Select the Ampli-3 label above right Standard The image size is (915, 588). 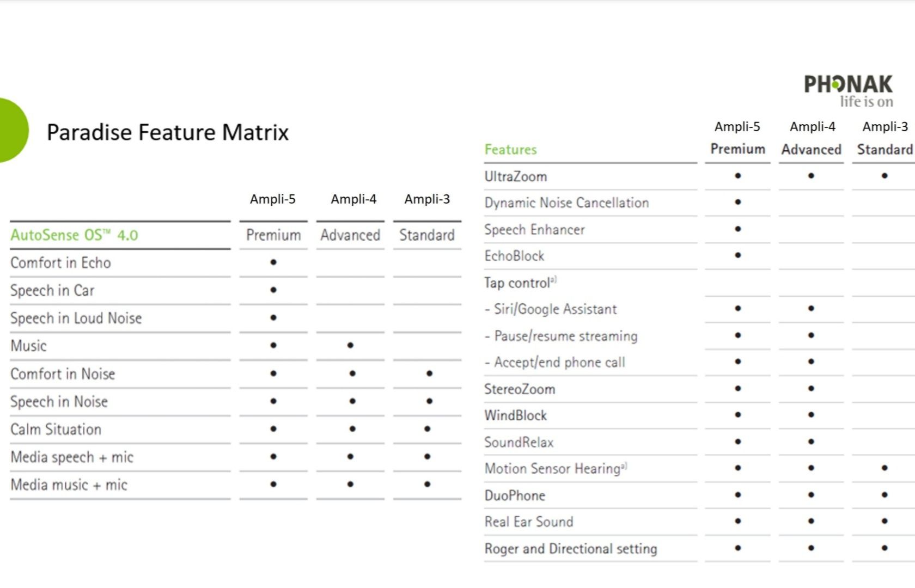tap(885, 127)
